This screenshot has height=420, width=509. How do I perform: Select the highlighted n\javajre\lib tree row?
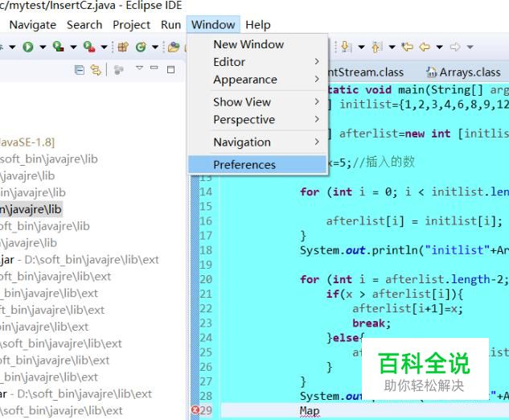pos(31,209)
